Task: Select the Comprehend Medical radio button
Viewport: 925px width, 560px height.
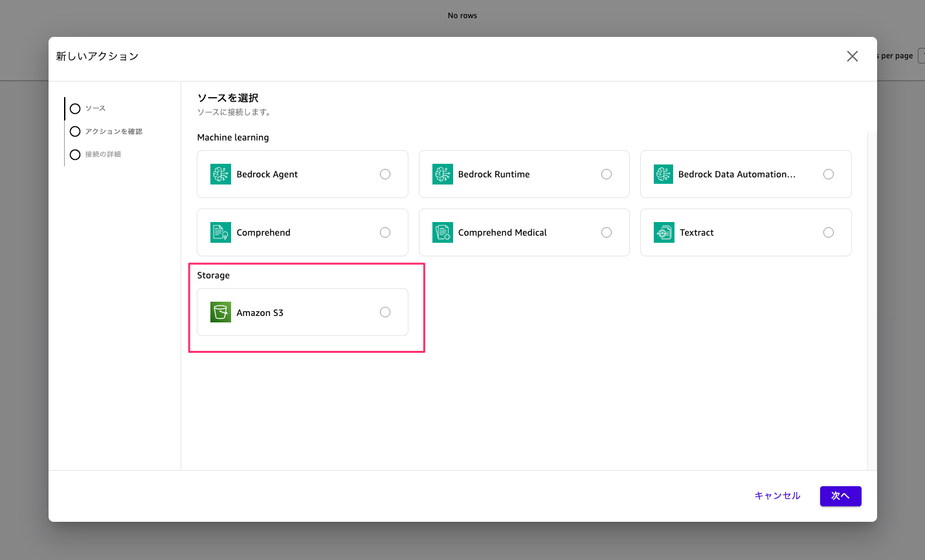Action: point(607,232)
